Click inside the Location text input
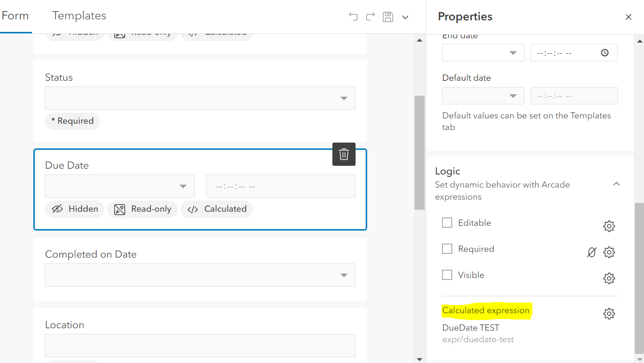The height and width of the screenshot is (363, 644). tap(200, 345)
